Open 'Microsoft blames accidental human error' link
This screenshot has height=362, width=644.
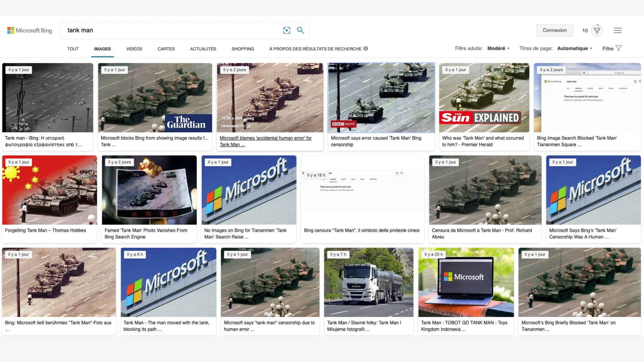[265, 141]
